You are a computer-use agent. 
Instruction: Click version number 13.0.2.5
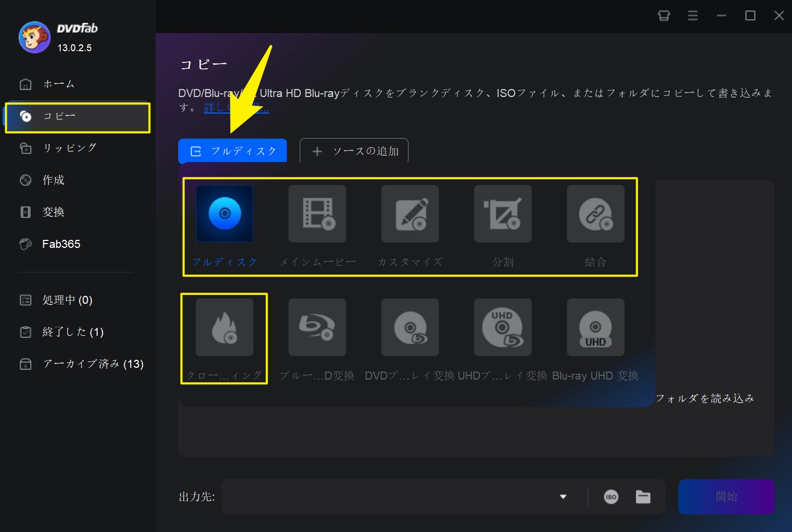click(x=75, y=48)
